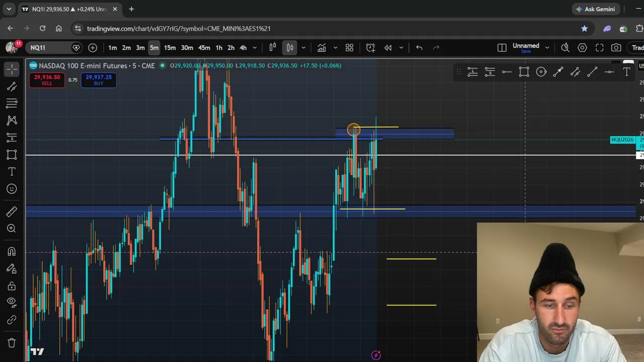Switch to the 2h timeframe

click(x=231, y=48)
